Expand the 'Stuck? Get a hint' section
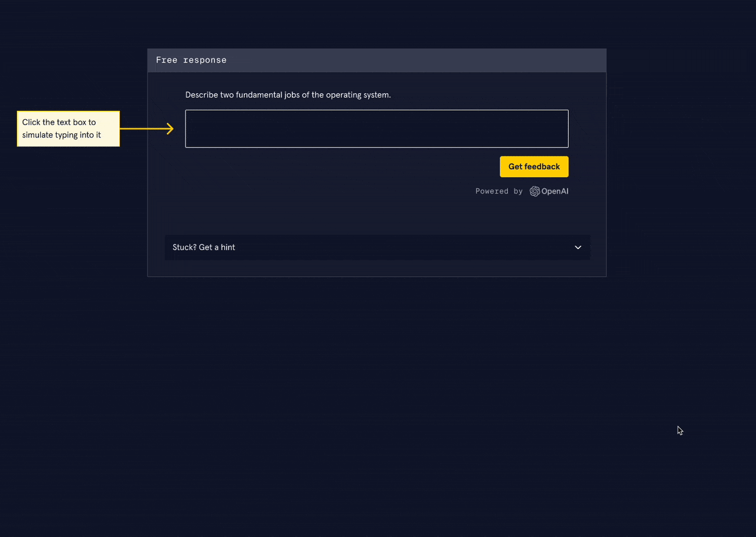 coord(377,247)
